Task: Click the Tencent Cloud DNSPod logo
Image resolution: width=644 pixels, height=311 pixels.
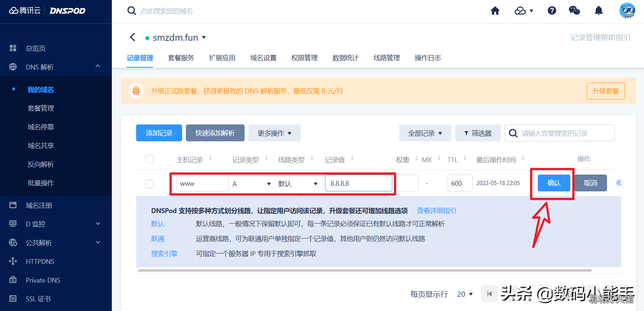Action: [47, 10]
